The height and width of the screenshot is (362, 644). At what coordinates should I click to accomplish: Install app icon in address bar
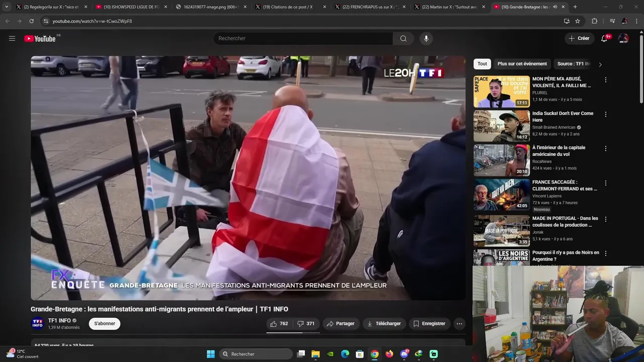(567, 21)
